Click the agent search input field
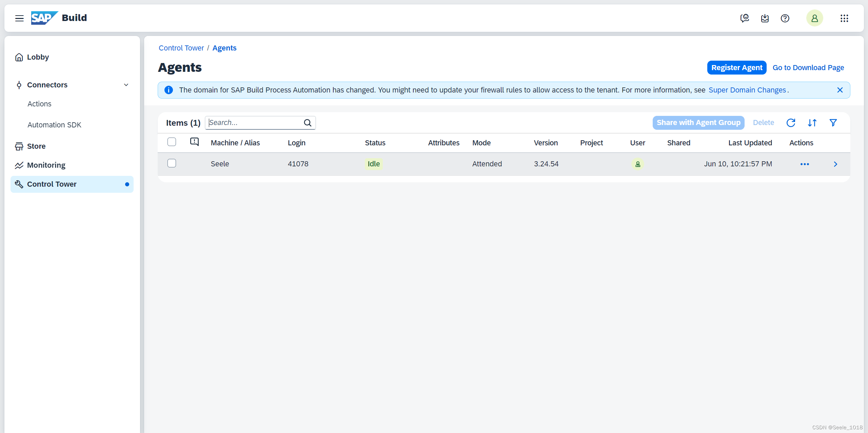Screen dimensions: 868x433 (x=261, y=123)
